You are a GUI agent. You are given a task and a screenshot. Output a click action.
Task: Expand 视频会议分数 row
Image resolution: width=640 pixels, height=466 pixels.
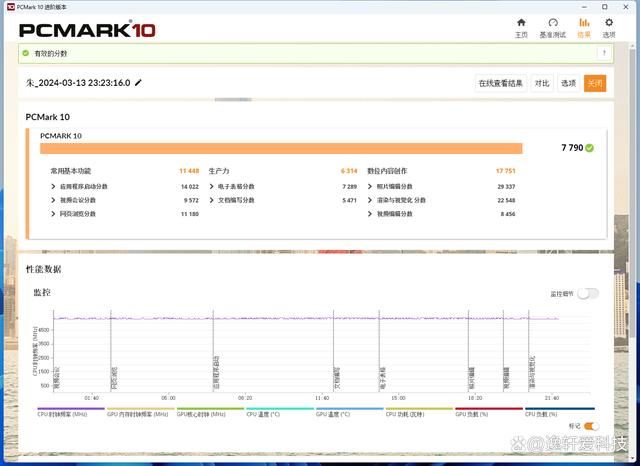[54, 200]
